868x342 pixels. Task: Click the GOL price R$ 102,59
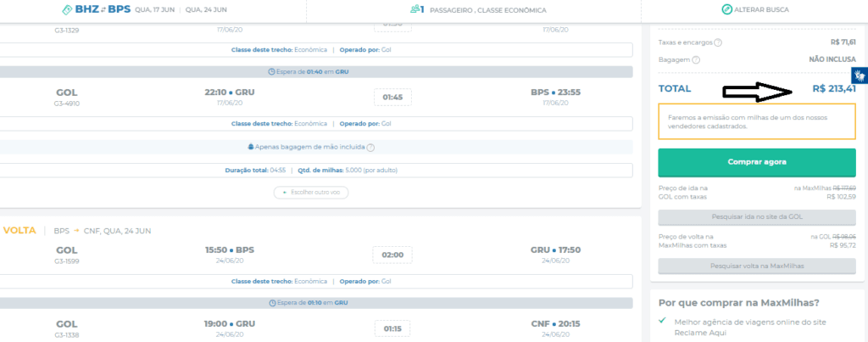[x=842, y=196]
